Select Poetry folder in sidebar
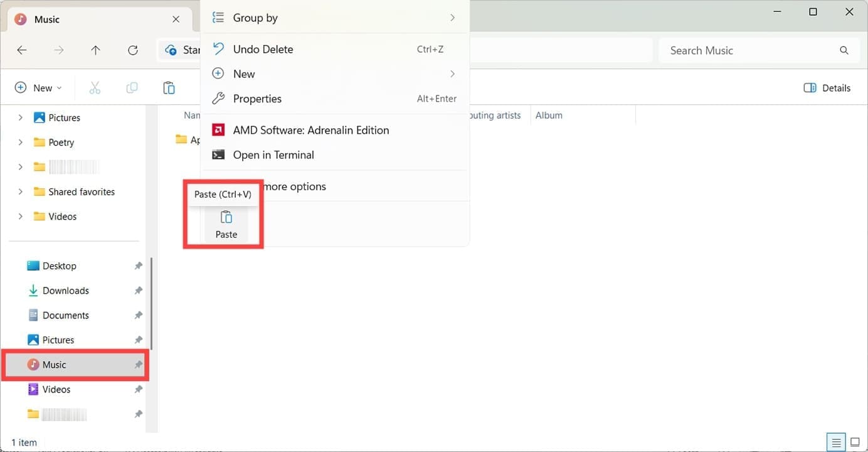The height and width of the screenshot is (452, 868). click(54, 143)
